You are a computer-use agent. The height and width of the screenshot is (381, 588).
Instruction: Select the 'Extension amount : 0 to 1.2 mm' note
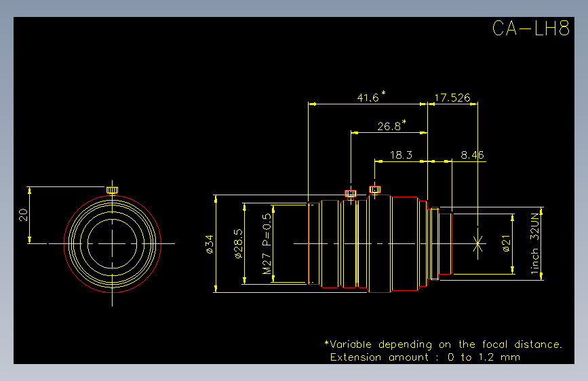[425, 357]
